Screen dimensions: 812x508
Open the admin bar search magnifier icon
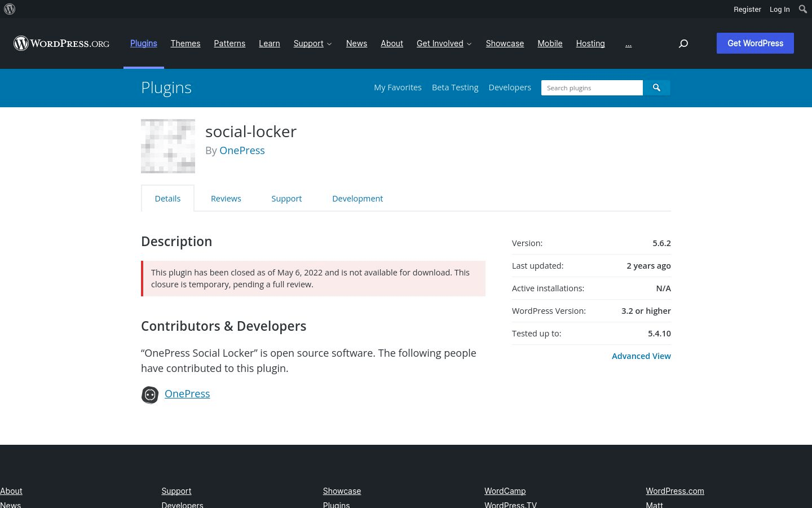(802, 9)
